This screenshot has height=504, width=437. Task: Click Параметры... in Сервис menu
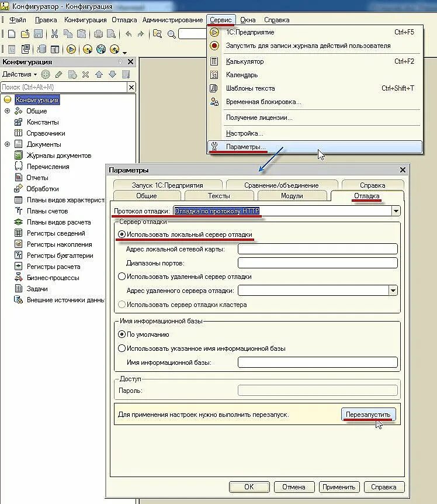point(315,147)
